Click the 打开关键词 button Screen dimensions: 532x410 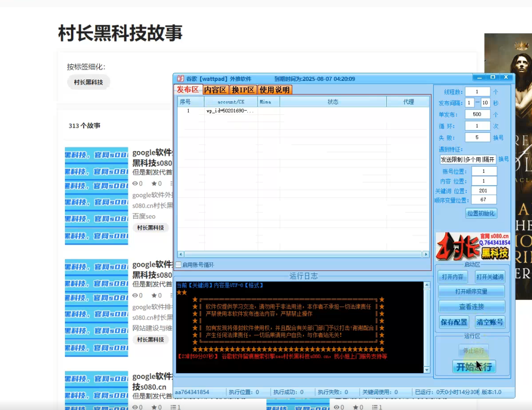coord(489,276)
